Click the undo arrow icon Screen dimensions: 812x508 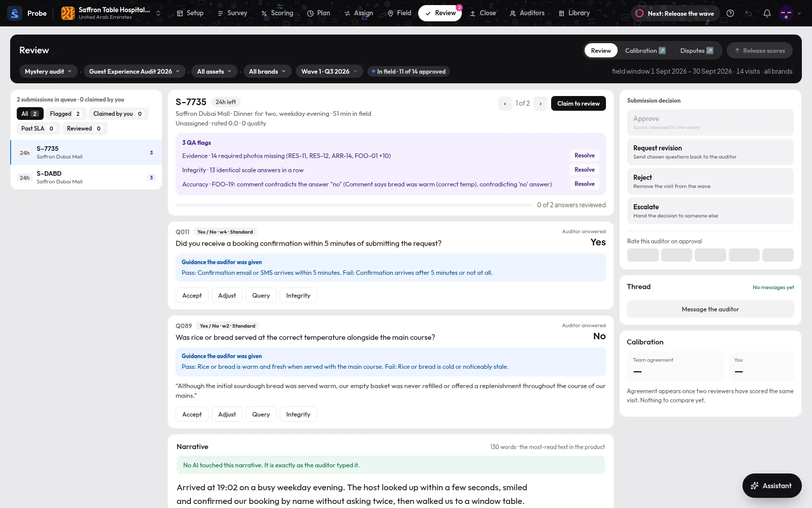click(749, 13)
